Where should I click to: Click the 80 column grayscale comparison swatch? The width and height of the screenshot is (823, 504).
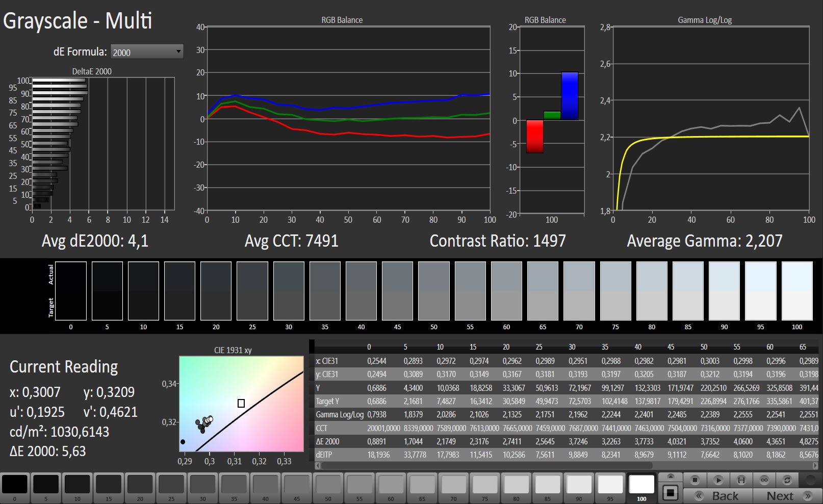point(652,290)
